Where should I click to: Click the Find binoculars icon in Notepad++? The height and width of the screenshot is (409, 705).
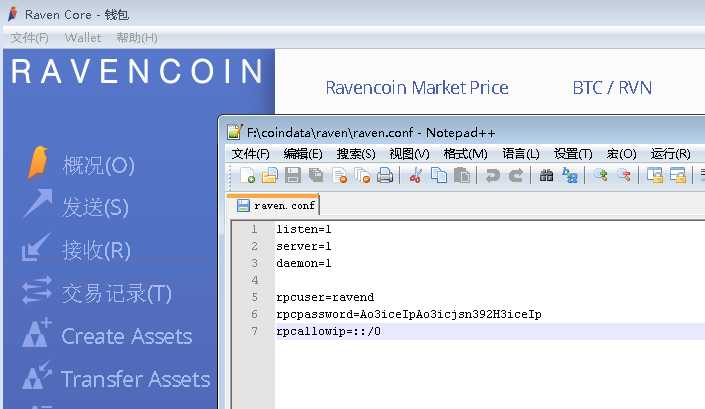[x=546, y=175]
